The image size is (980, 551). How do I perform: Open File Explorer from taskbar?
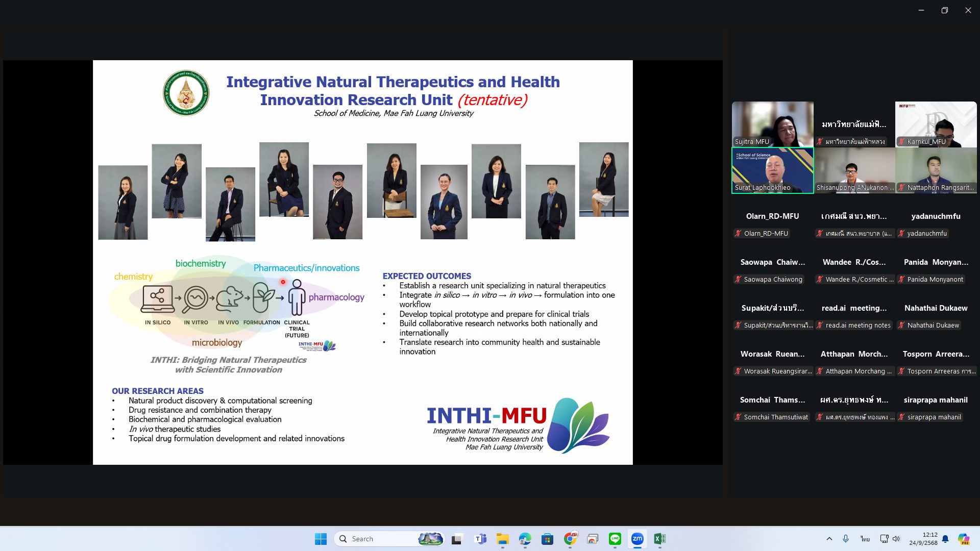point(502,539)
